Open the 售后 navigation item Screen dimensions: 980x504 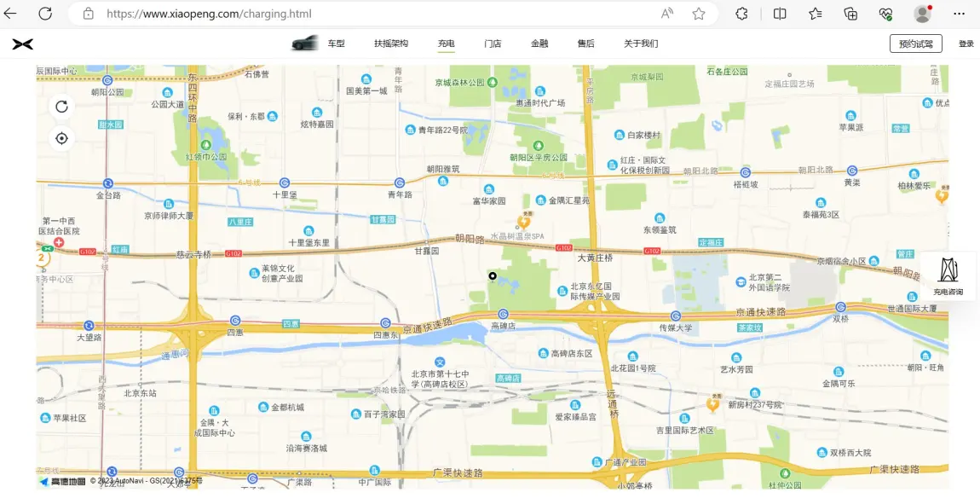[x=585, y=43]
